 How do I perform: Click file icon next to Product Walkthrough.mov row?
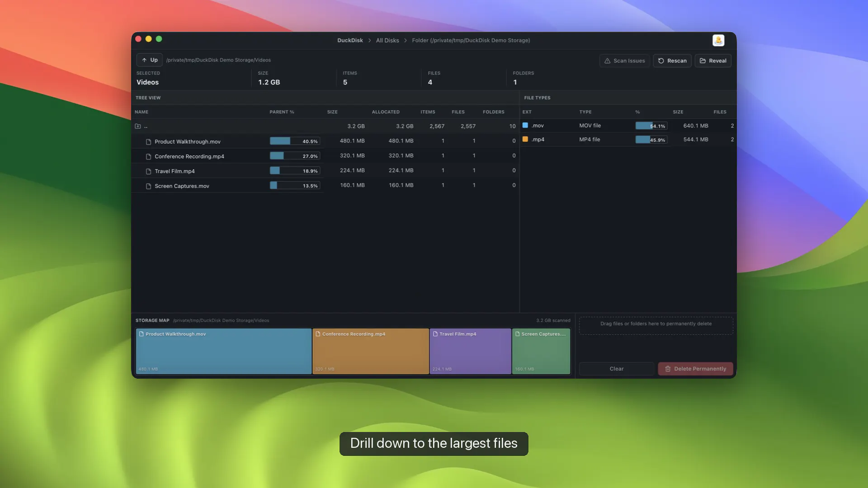148,142
